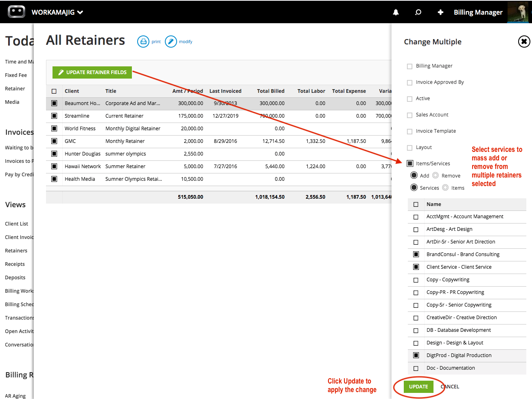
Task: Check Design - Design & Layout service
Action: point(416,343)
